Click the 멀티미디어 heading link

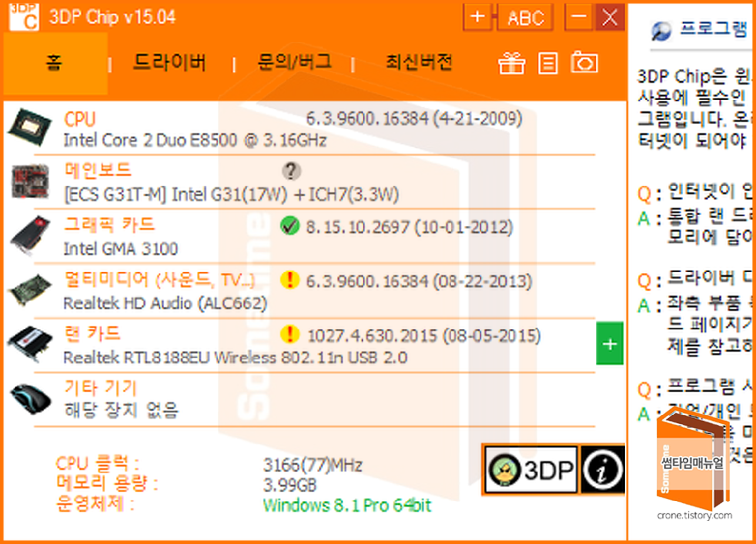tap(159, 279)
